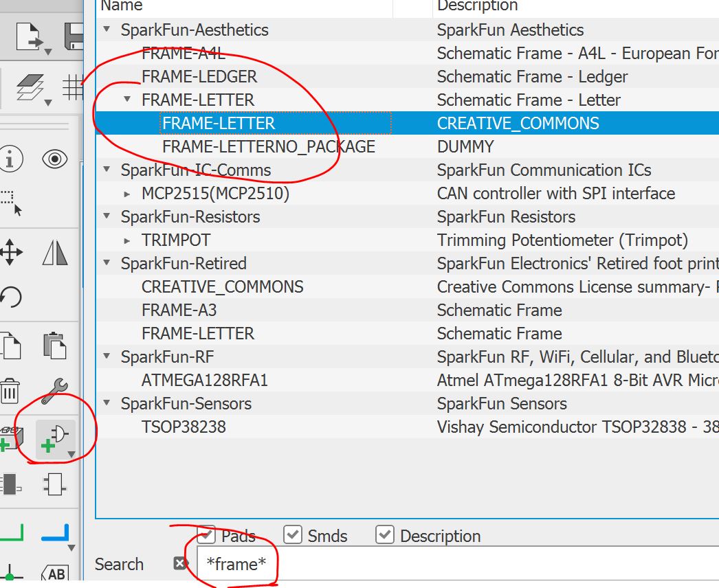Click the Move tool arrows
719x588 pixels.
point(10,252)
